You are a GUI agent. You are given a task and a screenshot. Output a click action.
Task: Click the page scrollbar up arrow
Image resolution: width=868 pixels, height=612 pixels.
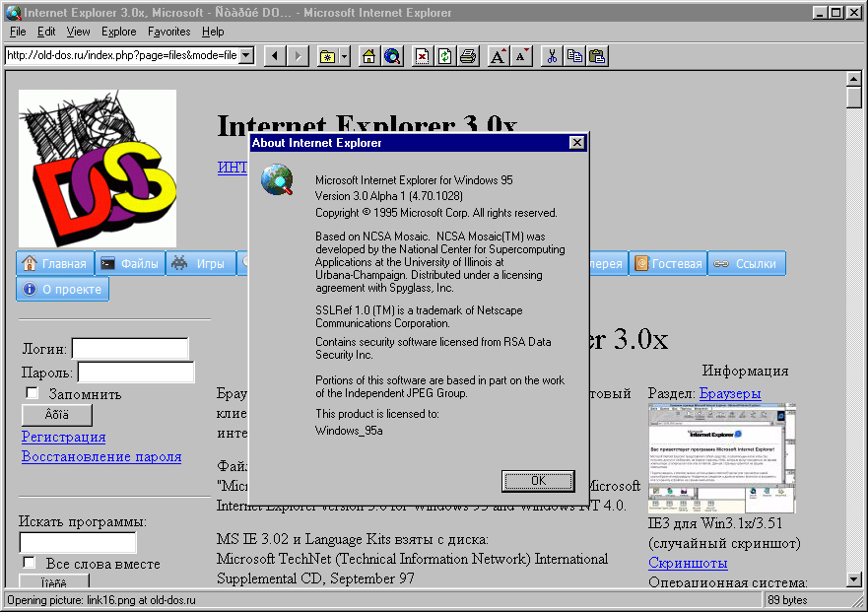coord(853,79)
